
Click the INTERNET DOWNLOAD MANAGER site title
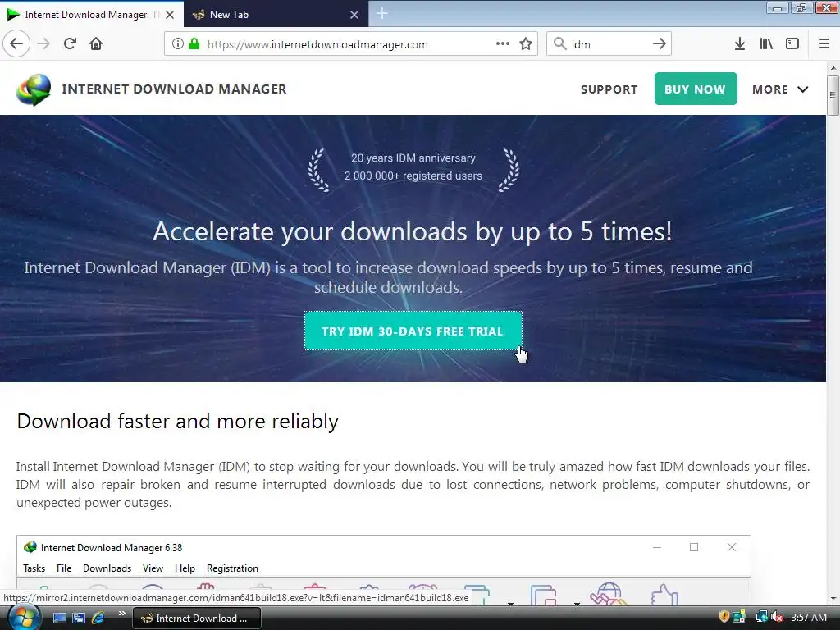pos(174,89)
